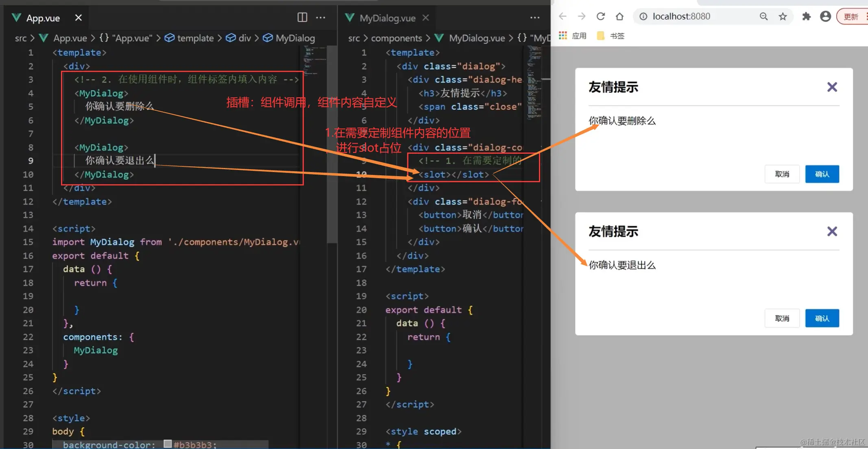Click the zoom magnifier icon in address bar
Viewport: 868px width, 449px height.
pos(763,16)
